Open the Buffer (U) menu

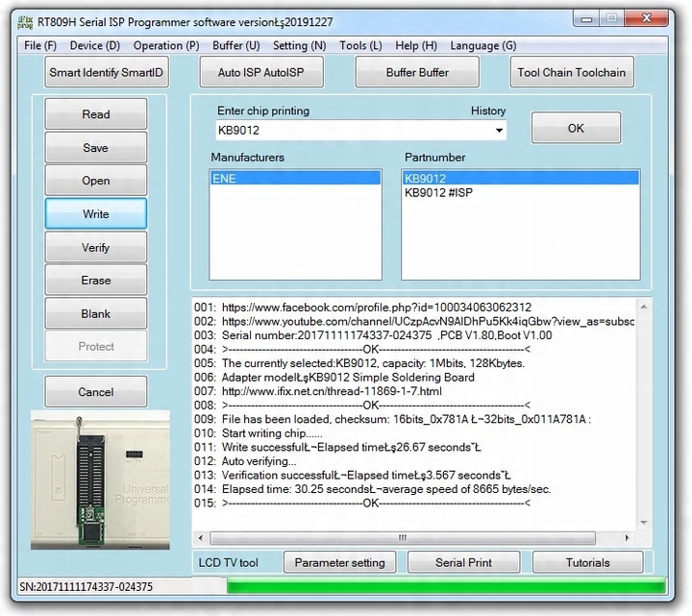(x=236, y=45)
